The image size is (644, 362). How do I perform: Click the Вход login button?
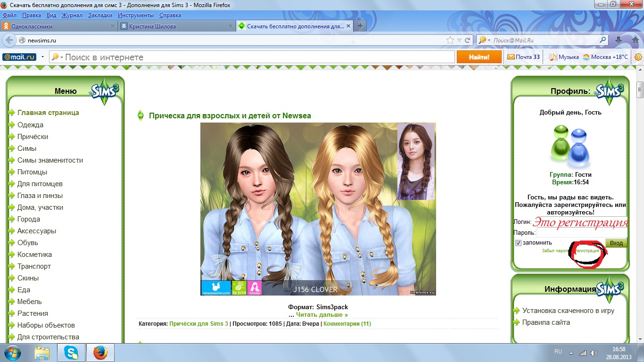(616, 243)
